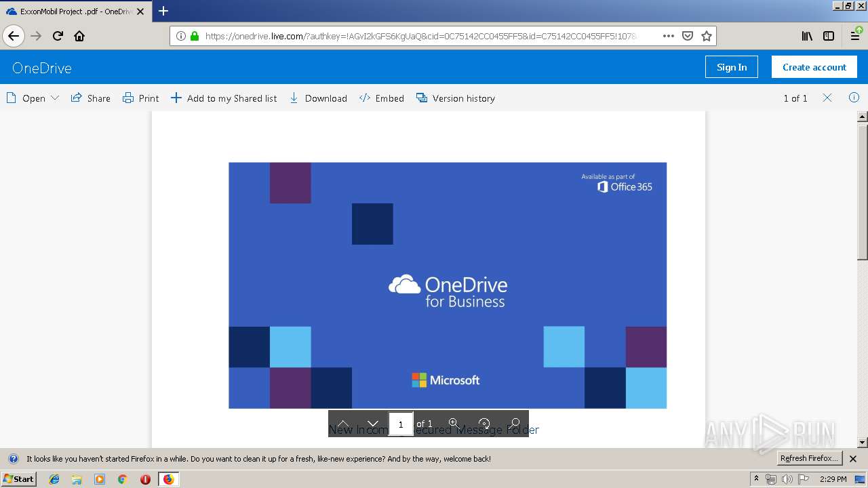
Task: Open the Firefox hamburger menu
Action: pos(855,36)
